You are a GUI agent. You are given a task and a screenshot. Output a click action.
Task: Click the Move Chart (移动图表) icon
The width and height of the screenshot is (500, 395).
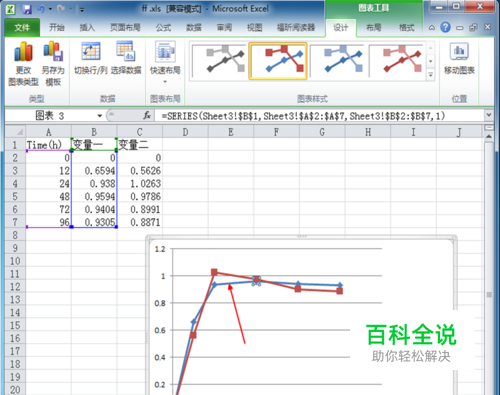tap(459, 57)
